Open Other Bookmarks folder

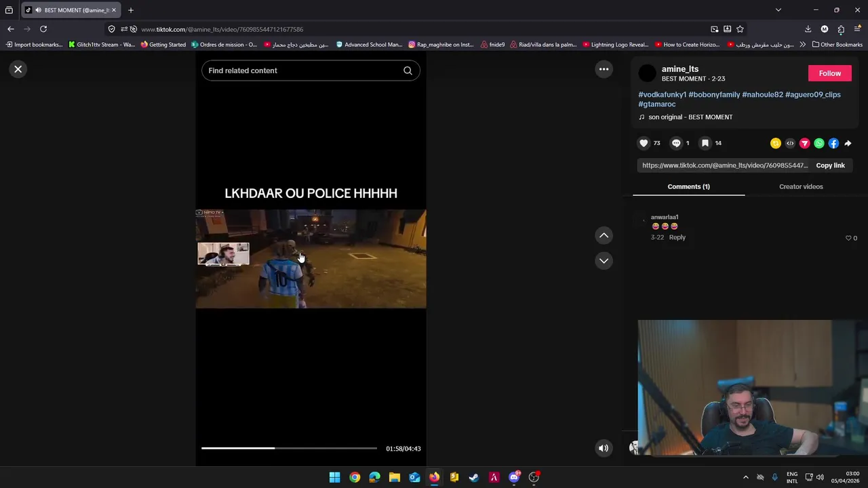coord(837,45)
